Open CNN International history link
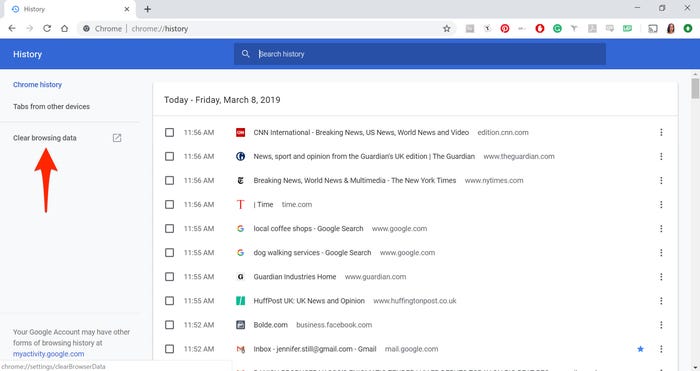 tap(361, 133)
